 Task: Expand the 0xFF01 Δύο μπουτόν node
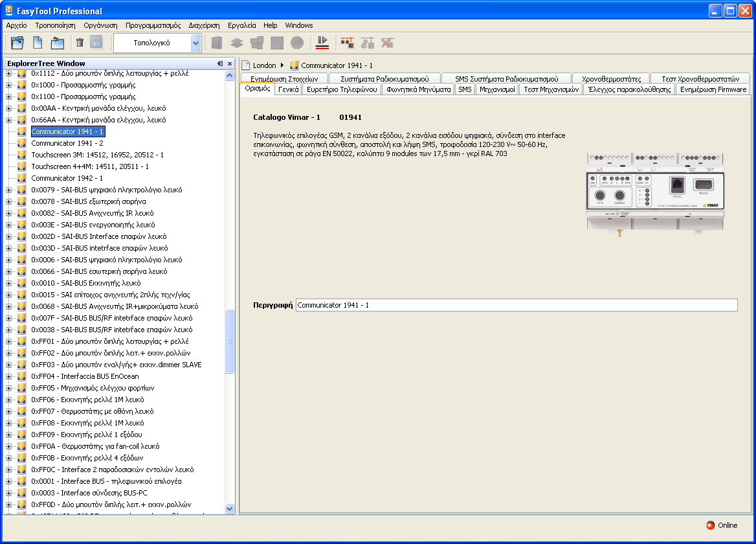pos(8,341)
